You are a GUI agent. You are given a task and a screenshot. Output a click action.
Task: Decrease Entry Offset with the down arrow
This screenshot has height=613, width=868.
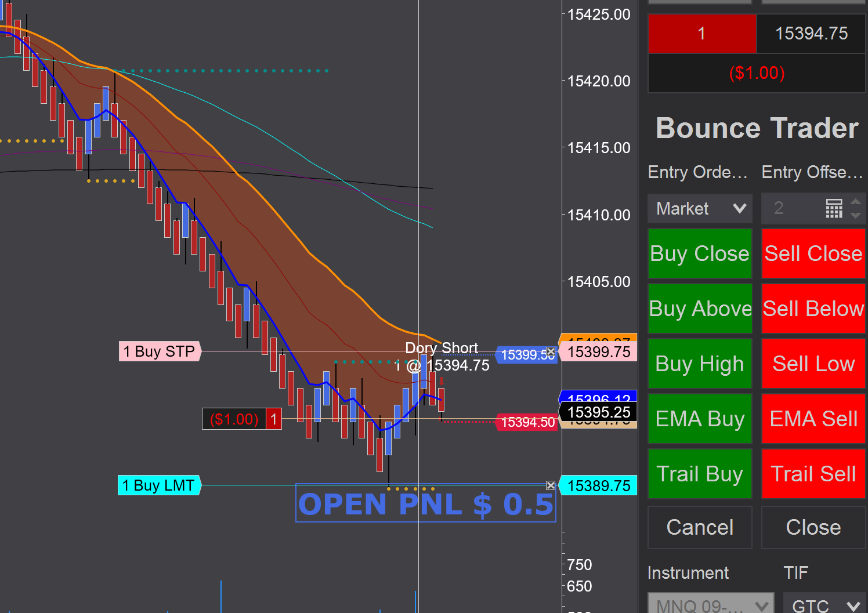click(x=856, y=215)
